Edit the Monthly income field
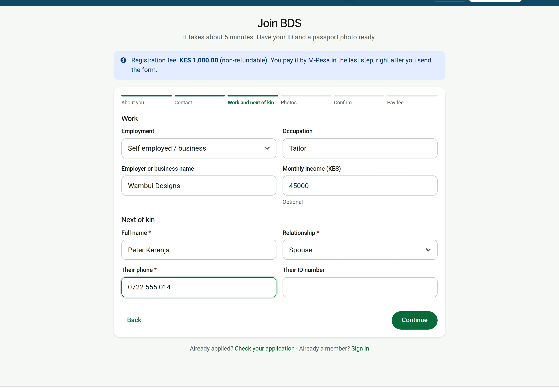This screenshot has height=392, width=559. (x=360, y=186)
